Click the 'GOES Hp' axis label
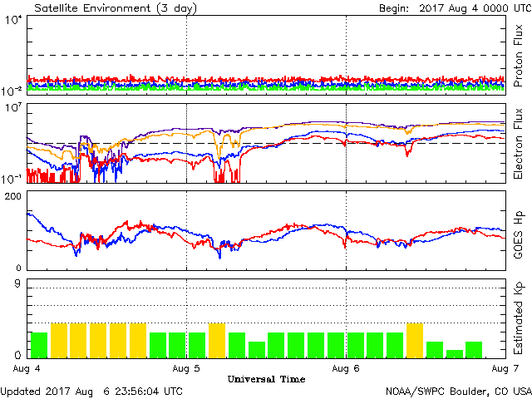The height and width of the screenshot is (399, 532). click(519, 234)
